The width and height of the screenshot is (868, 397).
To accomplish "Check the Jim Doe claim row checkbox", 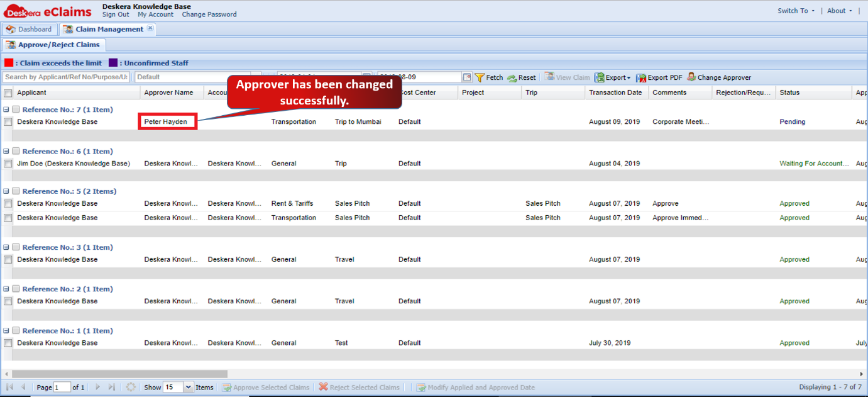I will (8, 164).
